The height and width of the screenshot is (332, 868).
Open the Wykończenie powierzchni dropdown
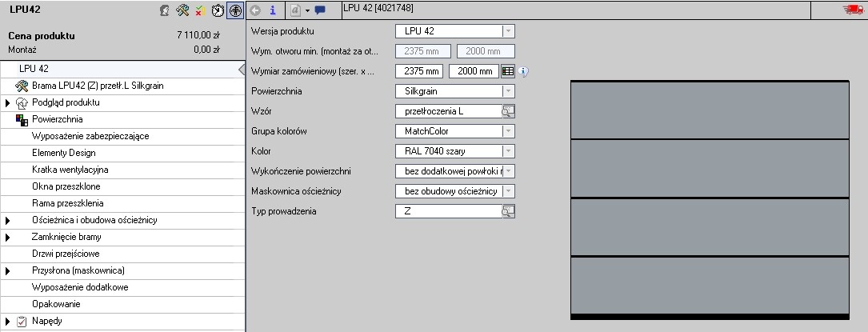pos(508,171)
